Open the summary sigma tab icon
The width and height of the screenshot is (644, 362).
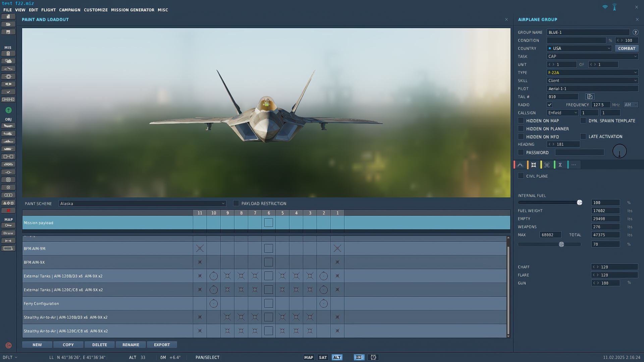[x=560, y=165]
